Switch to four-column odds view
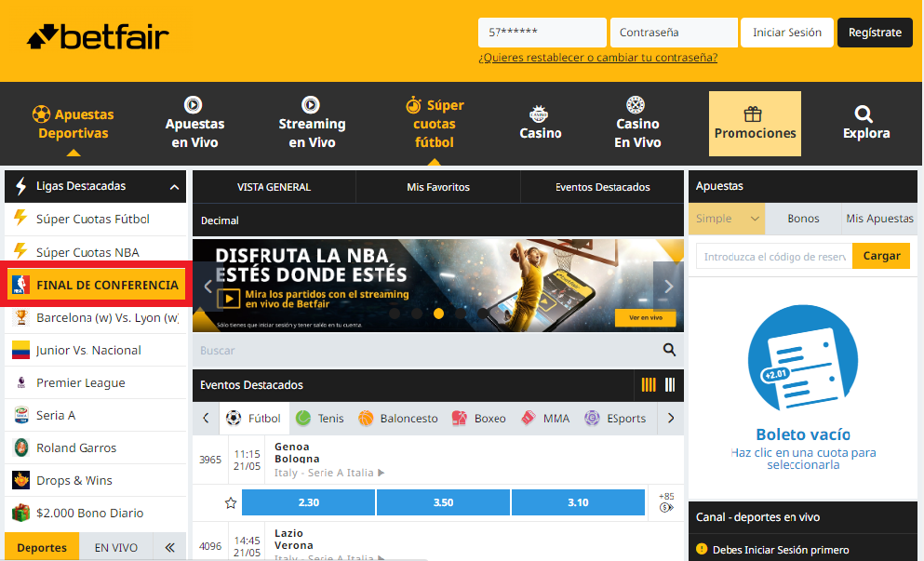Image resolution: width=924 pixels, height=561 pixels. [649, 385]
